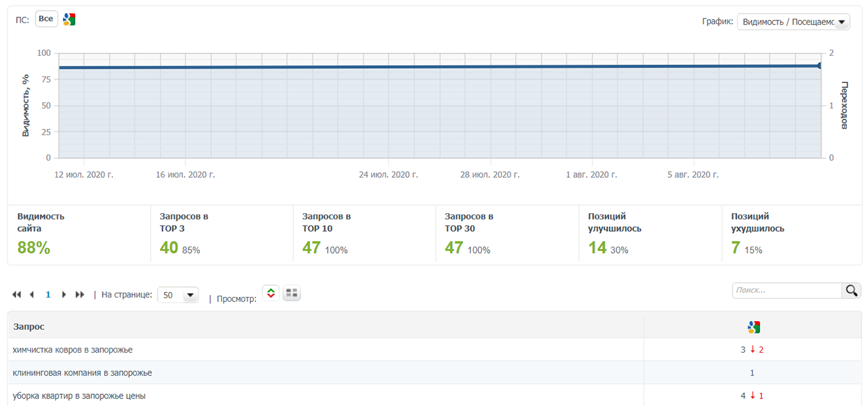868x406 pixels.
Task: Open the График chart type dropdown
Action: 793,22
